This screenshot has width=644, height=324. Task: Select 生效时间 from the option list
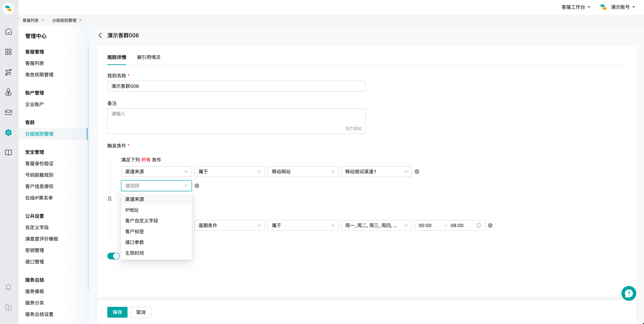(156, 253)
